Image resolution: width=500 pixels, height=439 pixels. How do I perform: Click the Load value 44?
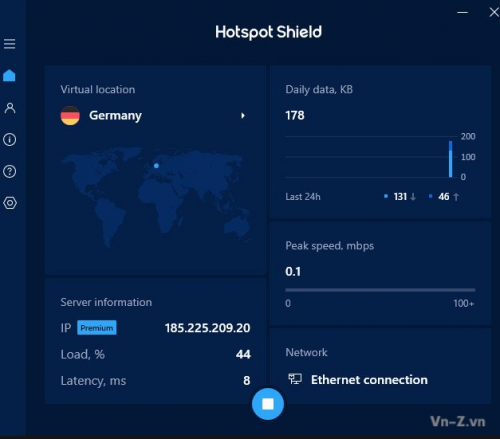click(243, 354)
